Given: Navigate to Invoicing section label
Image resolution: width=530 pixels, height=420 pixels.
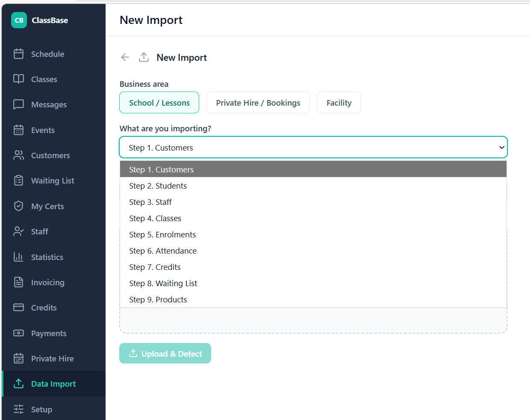Looking at the screenshot, I should click(x=48, y=282).
